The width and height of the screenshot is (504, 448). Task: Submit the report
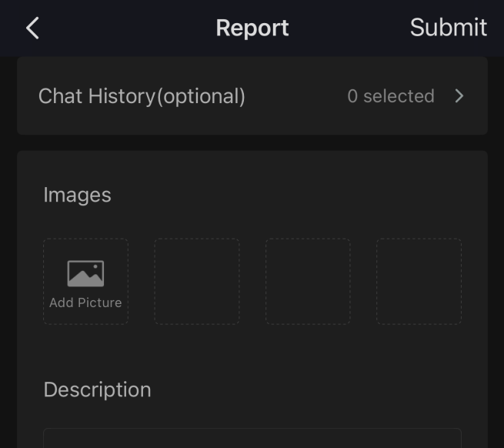[448, 28]
